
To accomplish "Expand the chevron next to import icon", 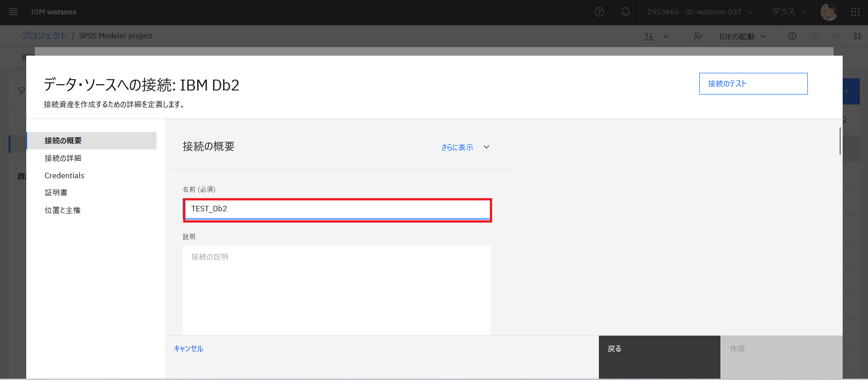I will click(x=666, y=37).
